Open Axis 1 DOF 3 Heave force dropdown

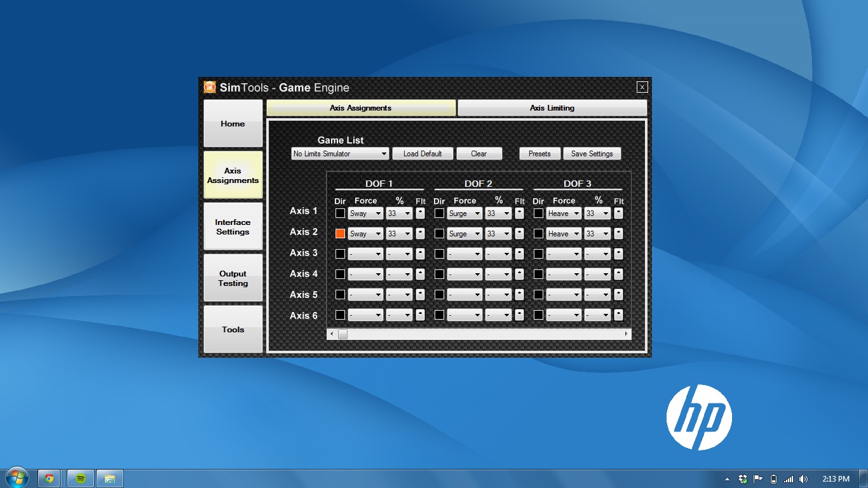[564, 213]
